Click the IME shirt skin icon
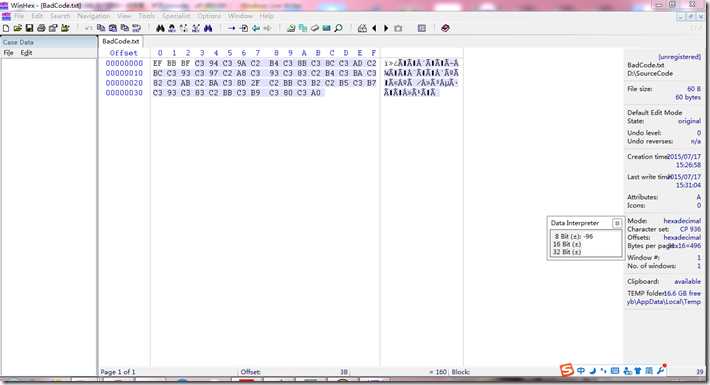 coord(638,371)
